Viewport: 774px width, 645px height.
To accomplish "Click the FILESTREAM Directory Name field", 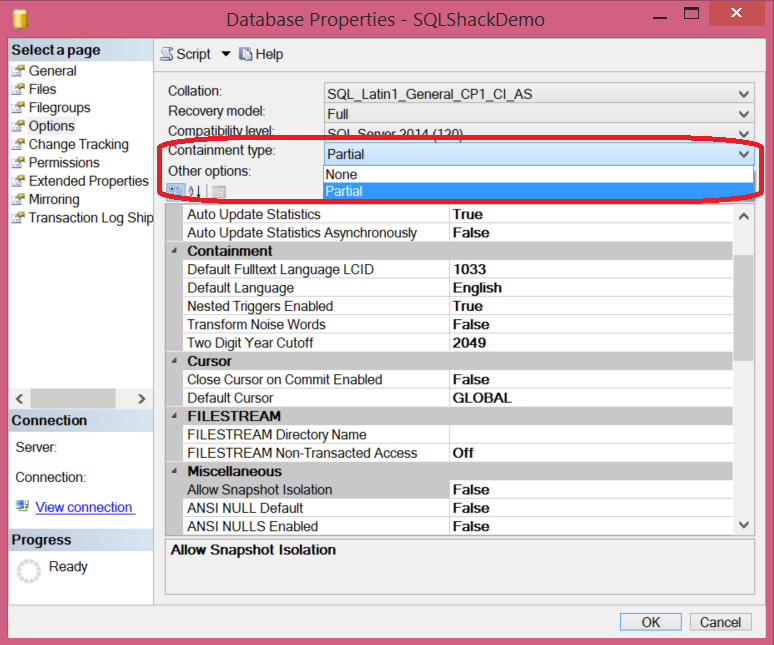I will 590,434.
